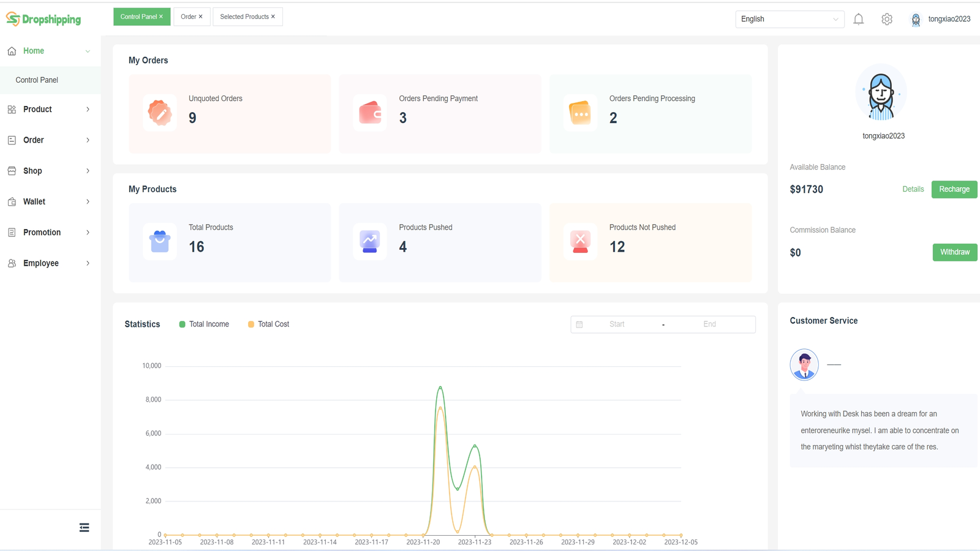Toggle the Total Cost legend in Statistics
The width and height of the screenshot is (980, 551).
coord(268,324)
